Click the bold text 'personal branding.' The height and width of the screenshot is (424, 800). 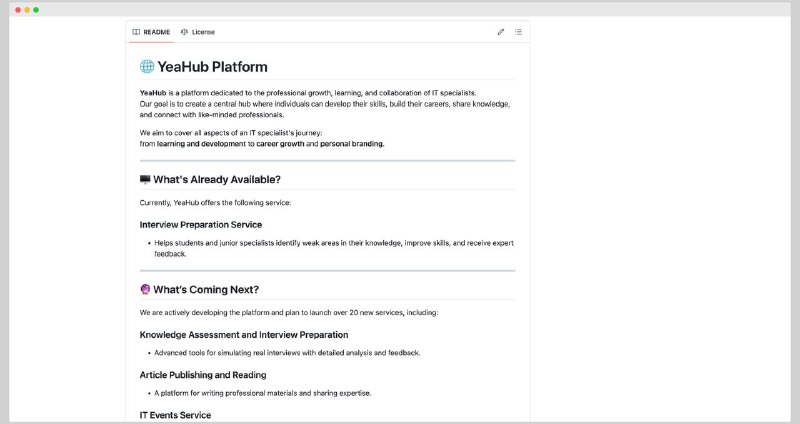tap(352, 144)
